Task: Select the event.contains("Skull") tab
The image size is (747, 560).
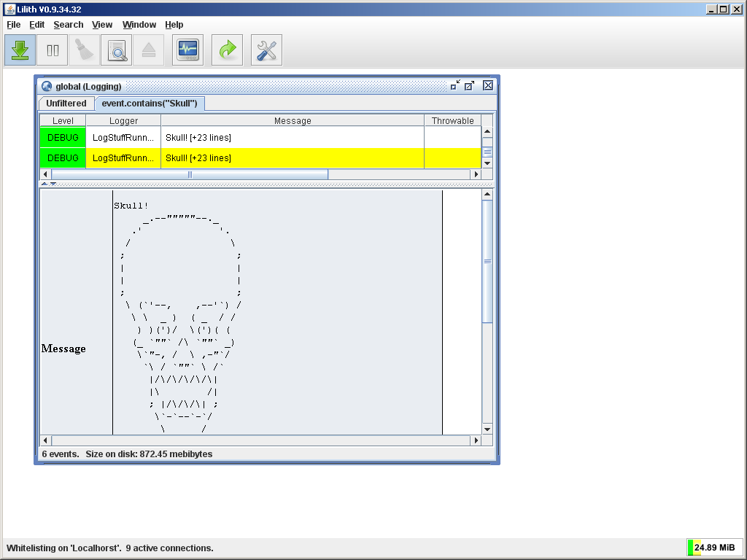Action: 150,103
